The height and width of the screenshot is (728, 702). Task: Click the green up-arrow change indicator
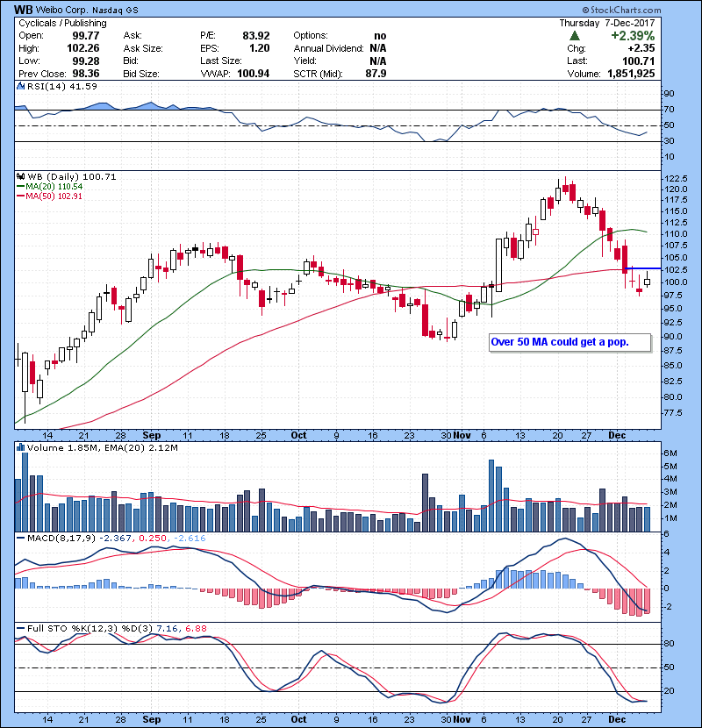[575, 36]
